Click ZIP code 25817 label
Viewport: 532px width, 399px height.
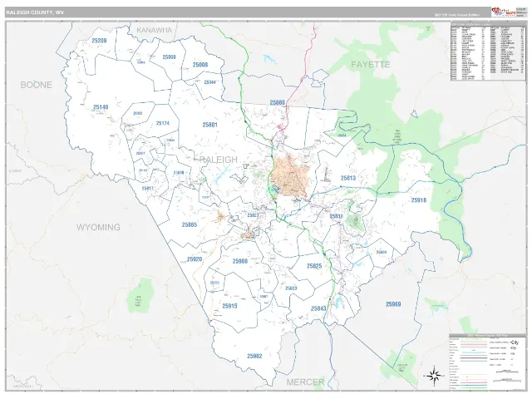[x=148, y=189]
